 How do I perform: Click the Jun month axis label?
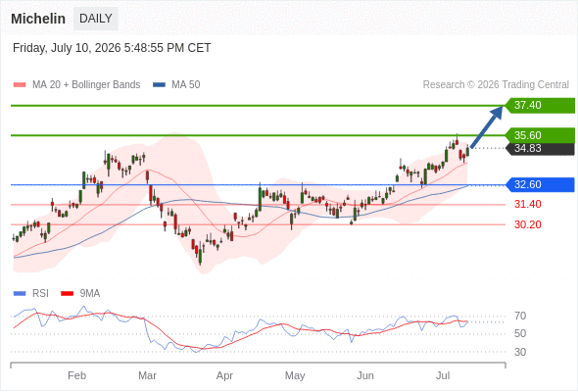click(365, 375)
